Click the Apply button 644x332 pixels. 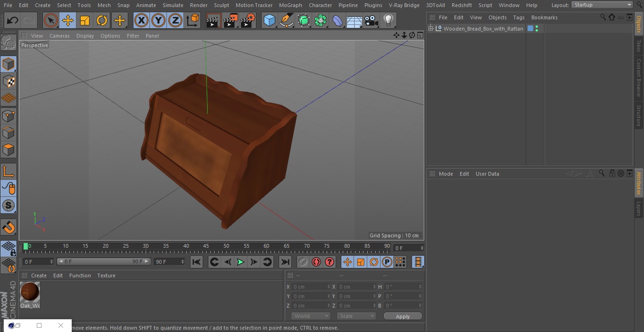[x=403, y=316]
